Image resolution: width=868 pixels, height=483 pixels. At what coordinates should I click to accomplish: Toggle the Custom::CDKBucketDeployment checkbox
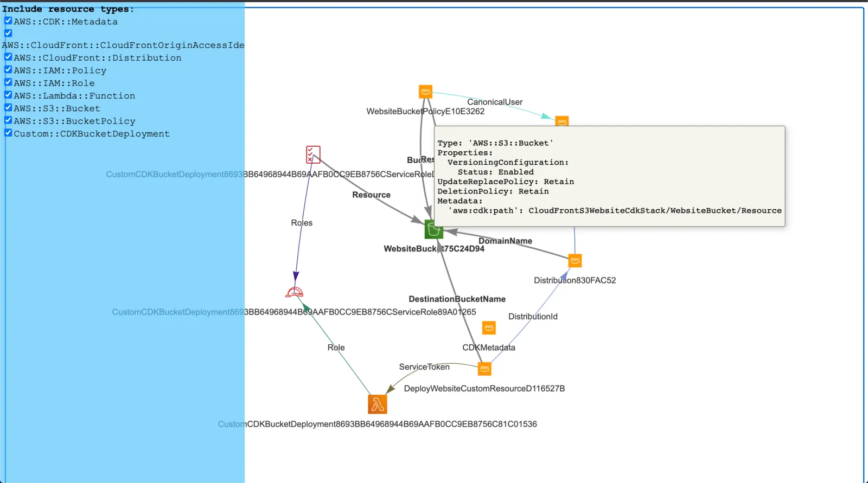click(x=8, y=133)
